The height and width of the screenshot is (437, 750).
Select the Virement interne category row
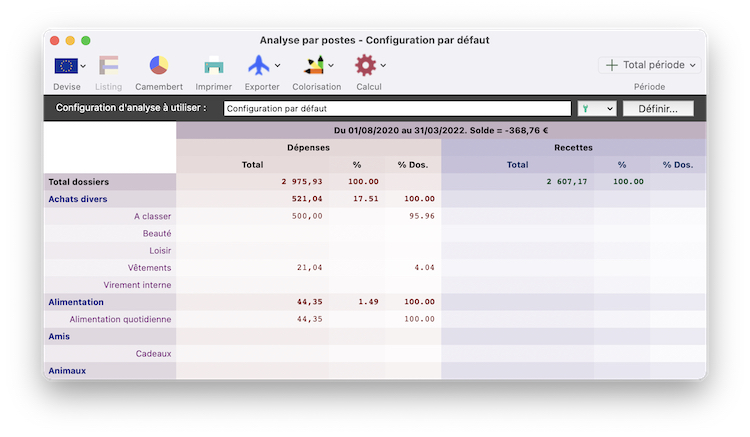click(110, 285)
